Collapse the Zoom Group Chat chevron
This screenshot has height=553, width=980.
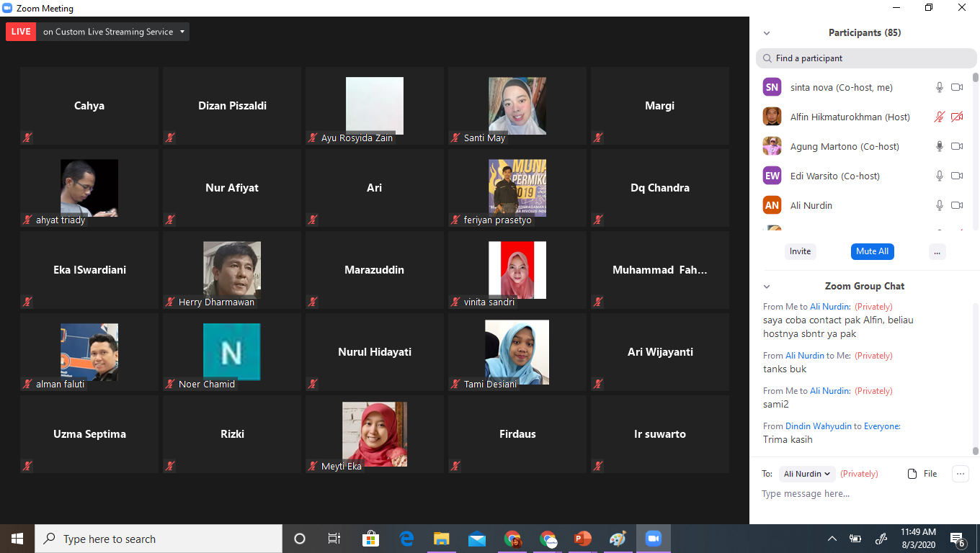pos(767,287)
